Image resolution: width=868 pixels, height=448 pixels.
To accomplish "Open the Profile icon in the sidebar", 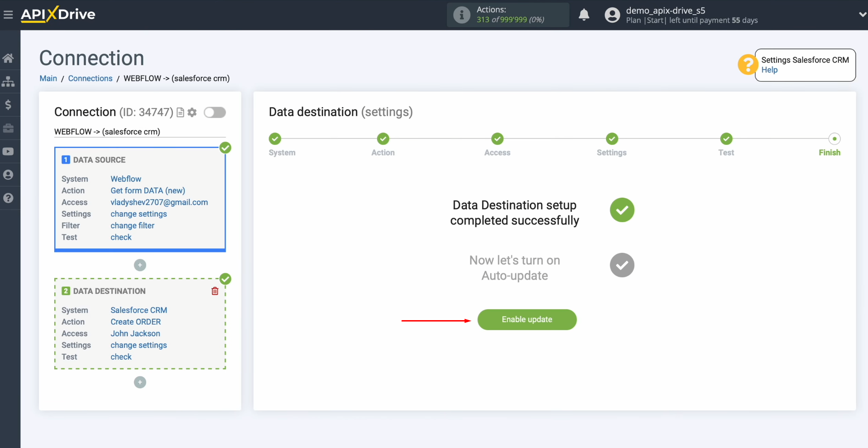I will (9, 175).
